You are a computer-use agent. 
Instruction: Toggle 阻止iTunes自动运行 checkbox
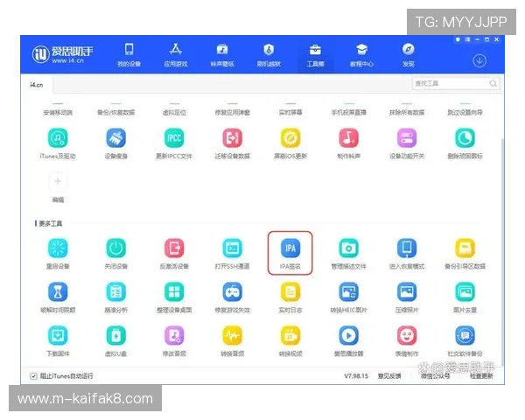pos(34,376)
